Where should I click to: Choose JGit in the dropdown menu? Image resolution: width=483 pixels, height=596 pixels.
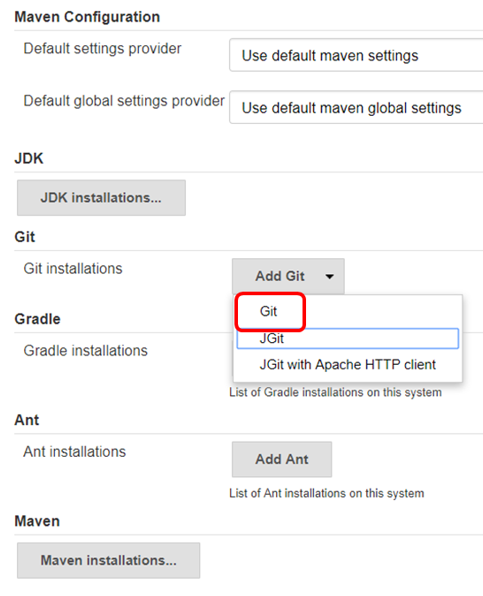coord(348,338)
